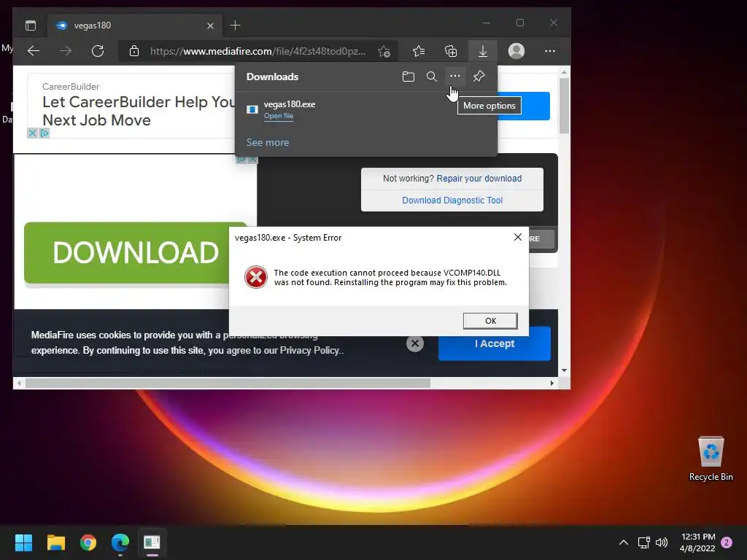Open the clock and calendar
The image size is (747, 560).
coord(697,542)
